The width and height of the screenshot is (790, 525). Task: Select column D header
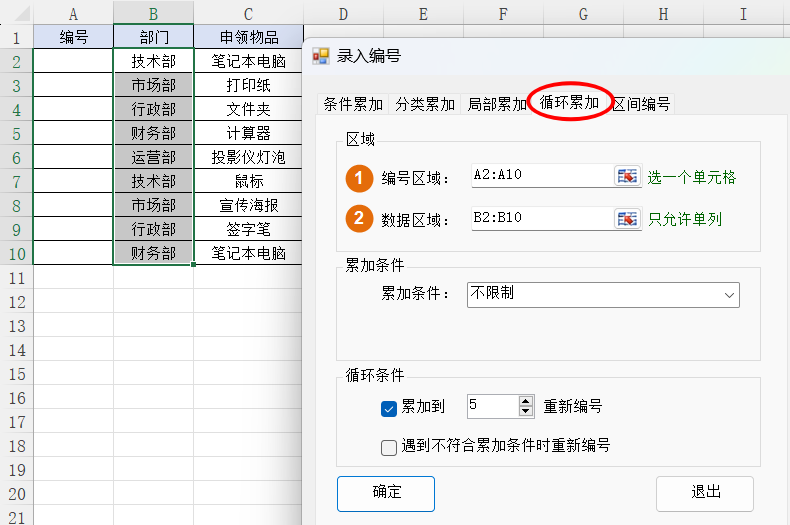click(x=344, y=13)
